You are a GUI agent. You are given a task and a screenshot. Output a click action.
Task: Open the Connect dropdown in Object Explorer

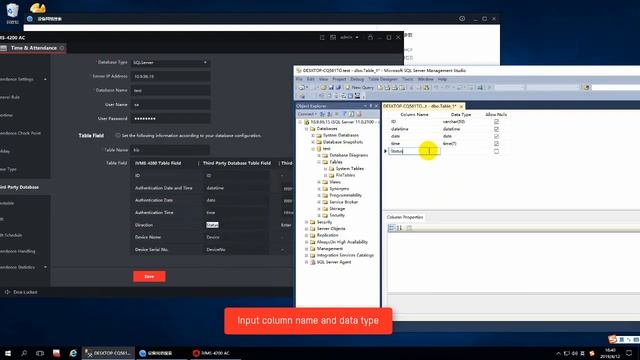(x=307, y=114)
